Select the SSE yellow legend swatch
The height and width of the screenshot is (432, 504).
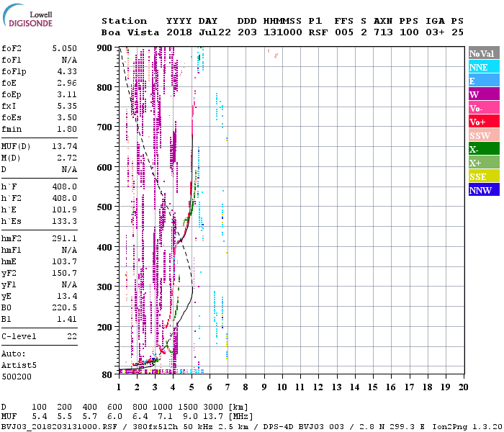point(484,176)
